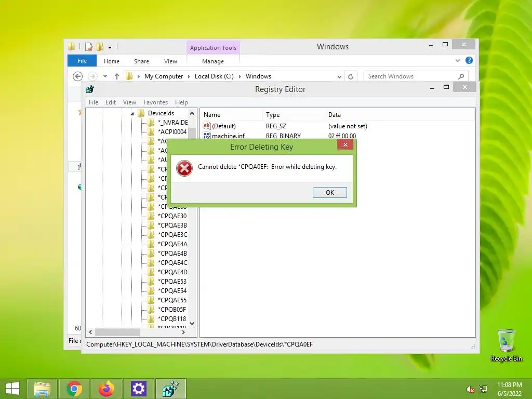Select the *ACPI0004 key
Screen dimensions: 532x399
pyautogui.click(x=172, y=131)
